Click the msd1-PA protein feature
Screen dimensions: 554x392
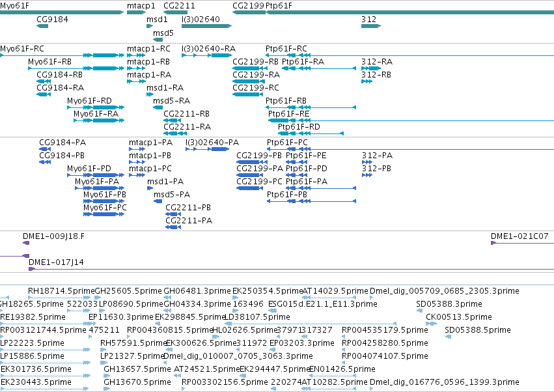tap(150, 188)
